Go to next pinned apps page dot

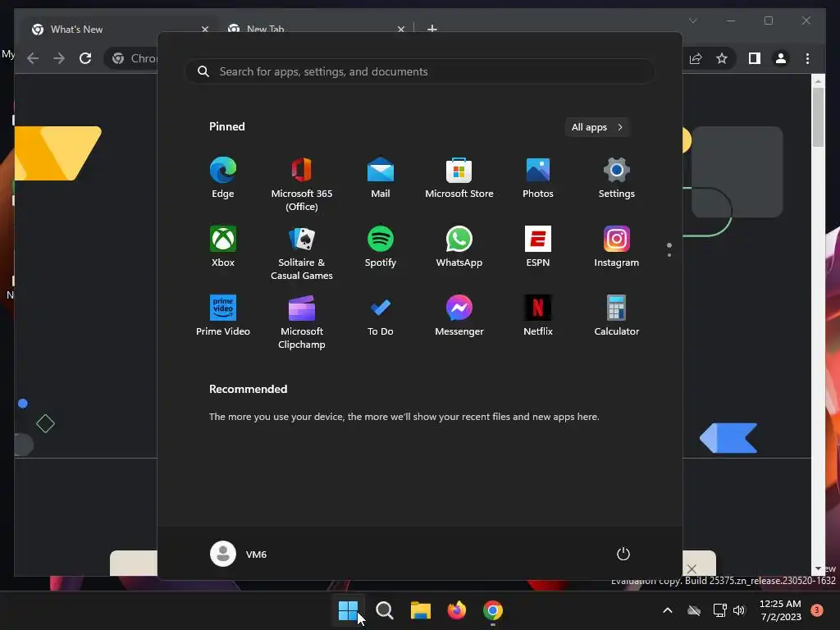(669, 255)
